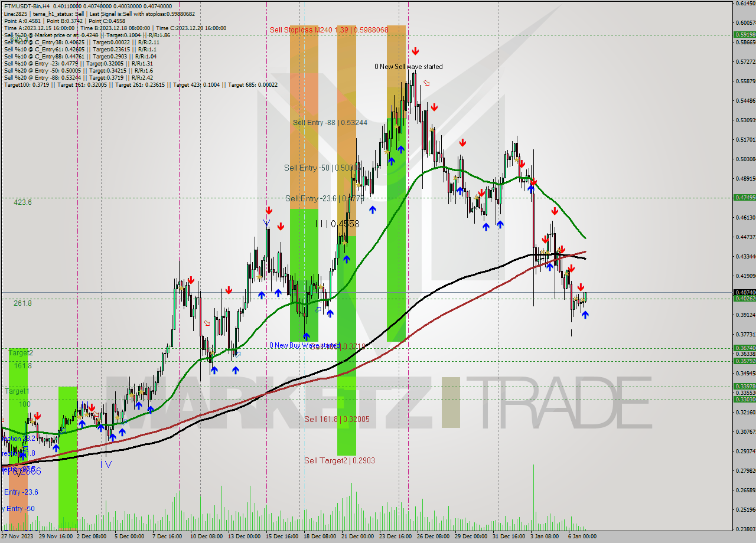Image resolution: width=756 pixels, height=543 pixels.
Task: Click the green 0.36740 price tag on the axis
Action: point(744,348)
